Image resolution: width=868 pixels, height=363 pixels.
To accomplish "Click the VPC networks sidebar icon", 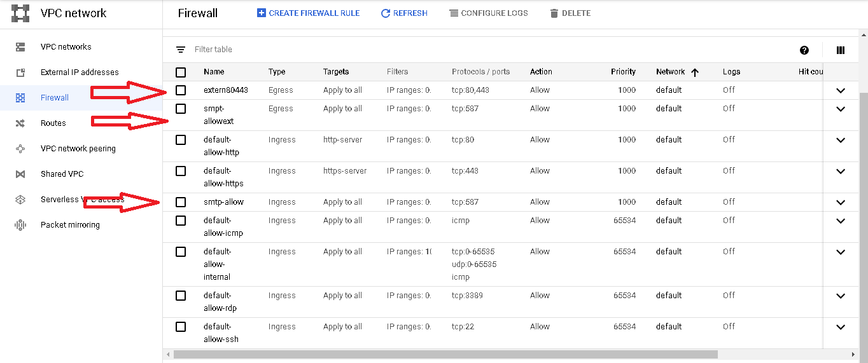I will pyautogui.click(x=20, y=47).
